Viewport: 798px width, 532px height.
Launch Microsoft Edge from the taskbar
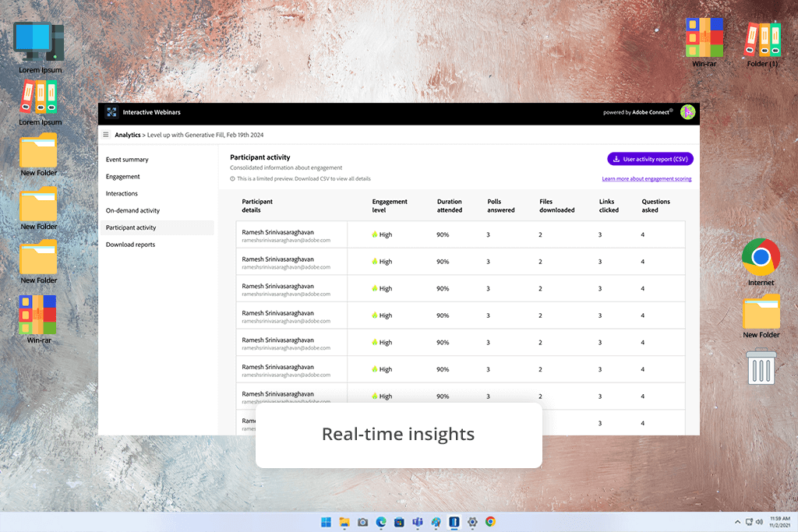[x=381, y=522]
